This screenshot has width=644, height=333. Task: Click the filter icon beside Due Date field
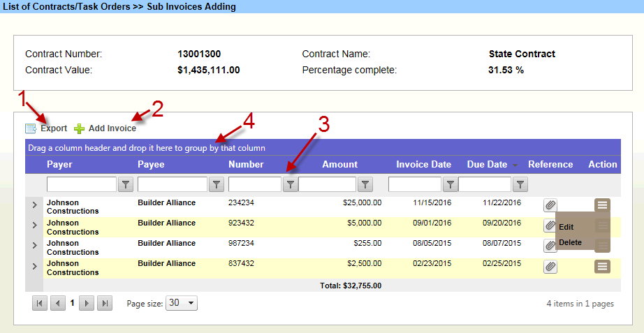pos(520,184)
